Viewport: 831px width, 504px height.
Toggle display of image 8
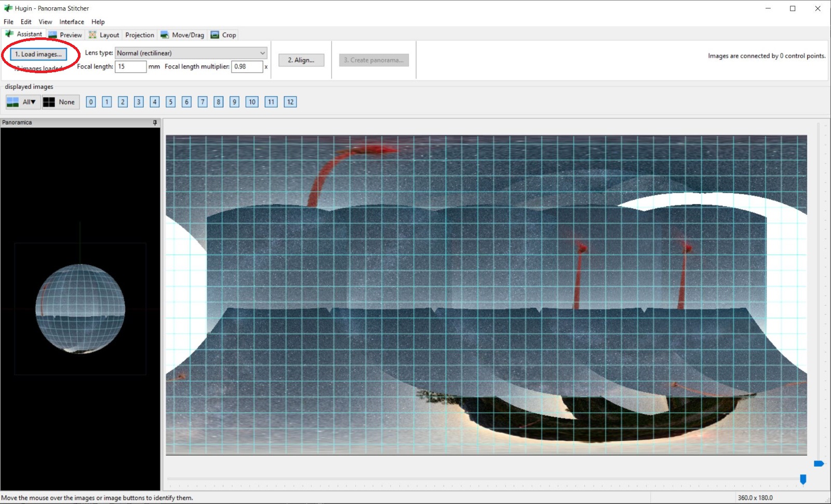pyautogui.click(x=219, y=102)
